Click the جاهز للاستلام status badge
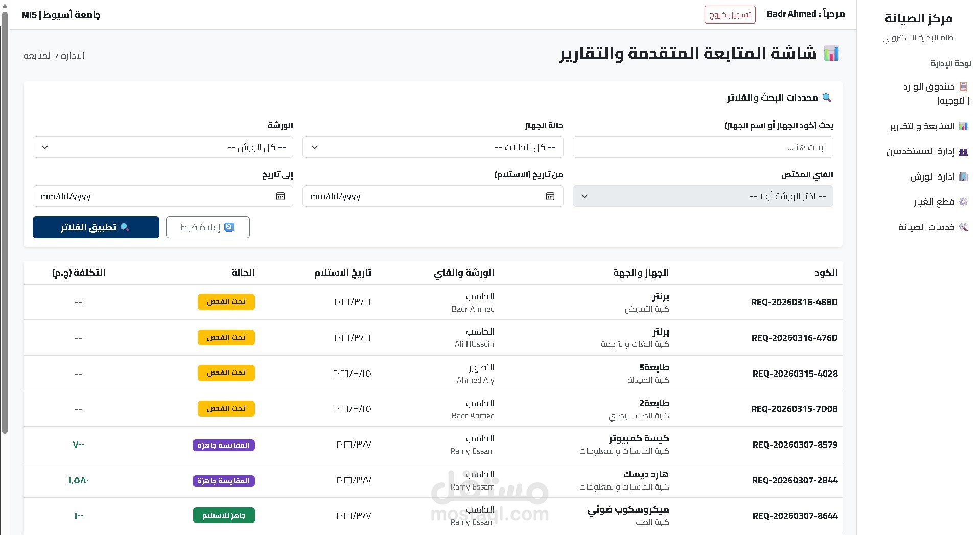 point(224,515)
